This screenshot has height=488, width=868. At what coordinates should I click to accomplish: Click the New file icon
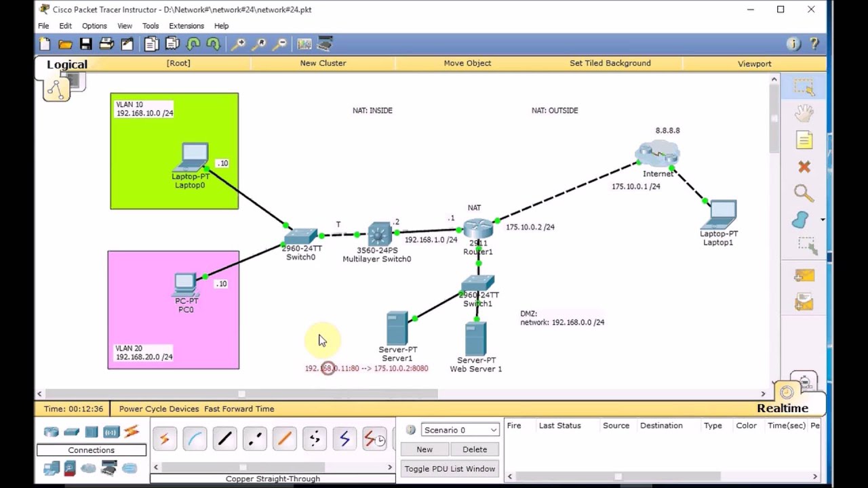click(45, 44)
